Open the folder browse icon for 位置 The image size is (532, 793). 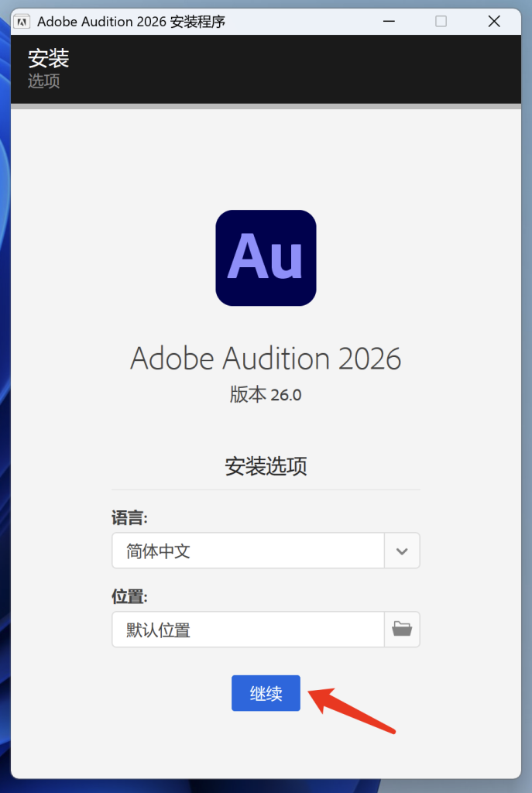point(402,629)
